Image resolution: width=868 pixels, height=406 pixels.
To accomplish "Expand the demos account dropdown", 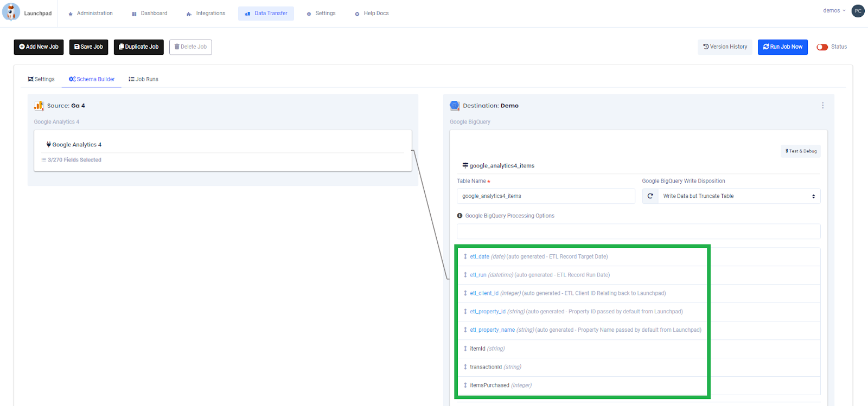I will point(834,11).
